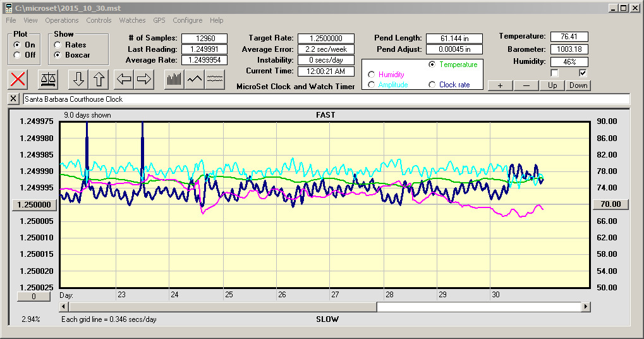Click the scrollbar left arrow
The height and width of the screenshot is (339, 644).
[x=64, y=307]
